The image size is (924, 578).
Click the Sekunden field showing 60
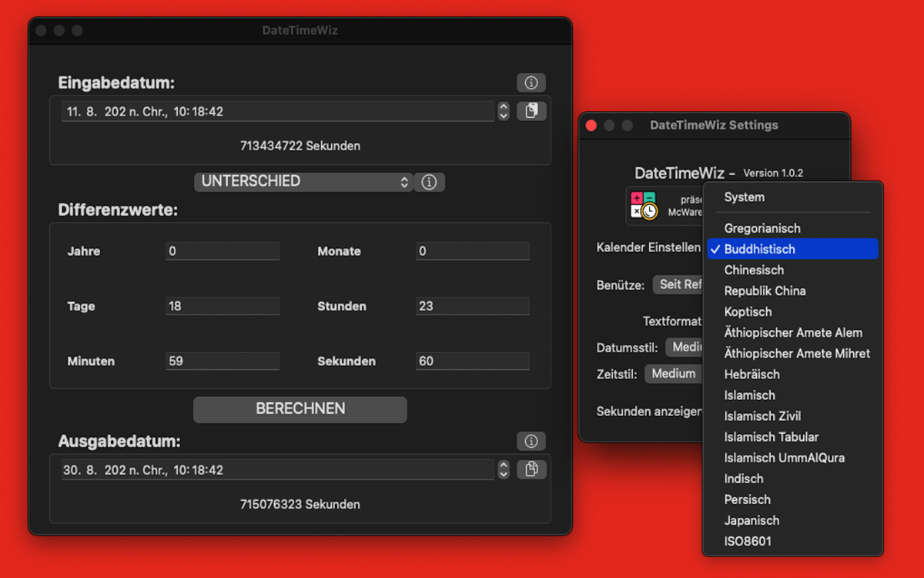pyautogui.click(x=473, y=361)
